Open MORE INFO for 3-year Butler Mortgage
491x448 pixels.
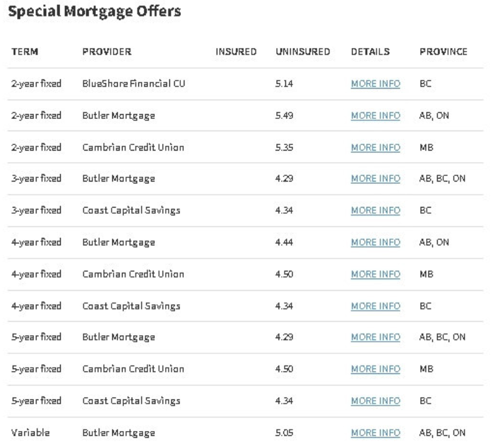coord(376,178)
